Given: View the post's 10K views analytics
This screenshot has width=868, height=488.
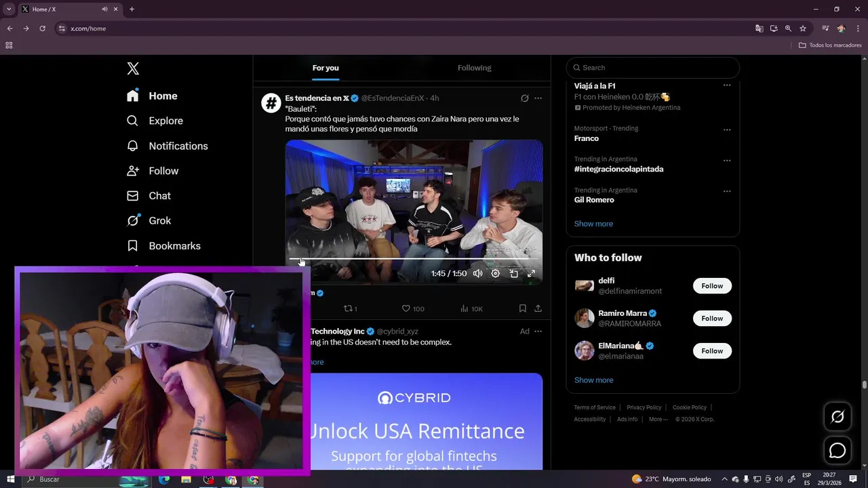Looking at the screenshot, I should point(471,308).
